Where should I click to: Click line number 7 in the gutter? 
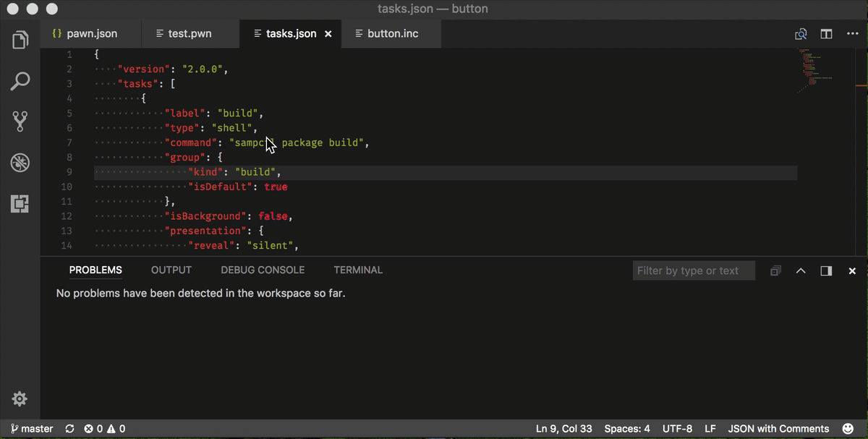(69, 143)
